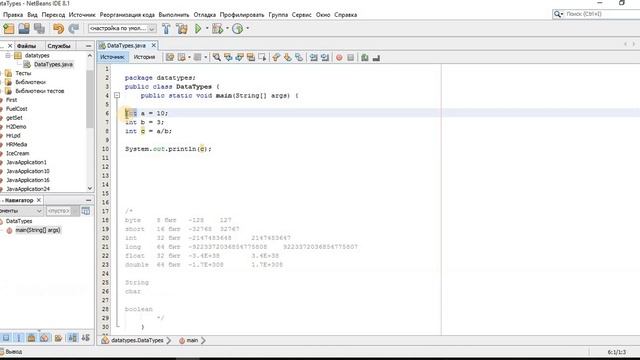This screenshot has height=360, width=640.
Task: Open the Вывод output panel button
Action: pyautogui.click(x=11, y=351)
